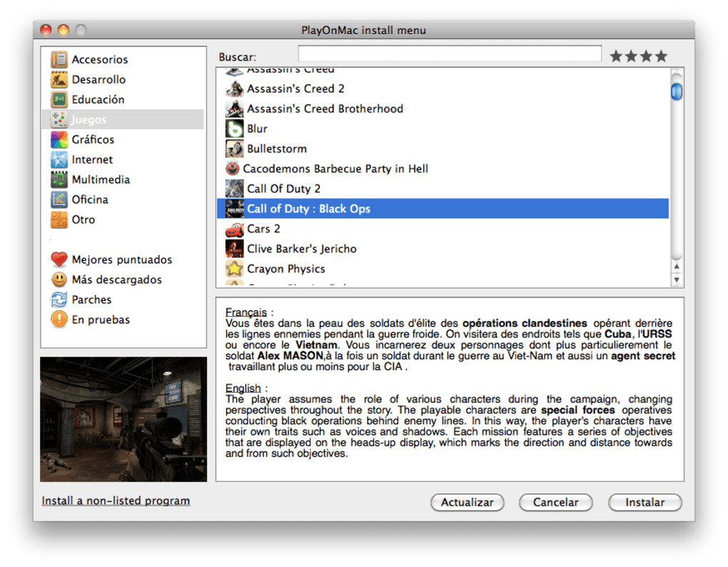The height and width of the screenshot is (567, 728).
Task: View the Más descargados list
Action: coord(123,280)
